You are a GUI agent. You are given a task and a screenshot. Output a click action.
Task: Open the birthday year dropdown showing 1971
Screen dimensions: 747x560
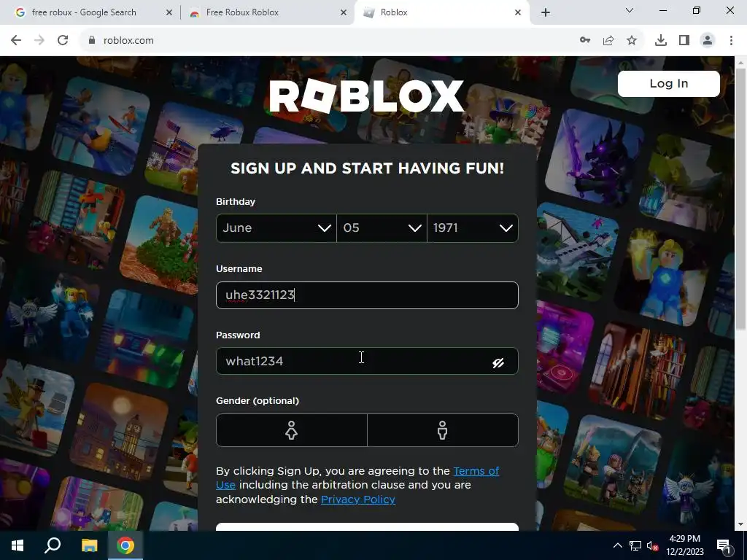(x=473, y=228)
